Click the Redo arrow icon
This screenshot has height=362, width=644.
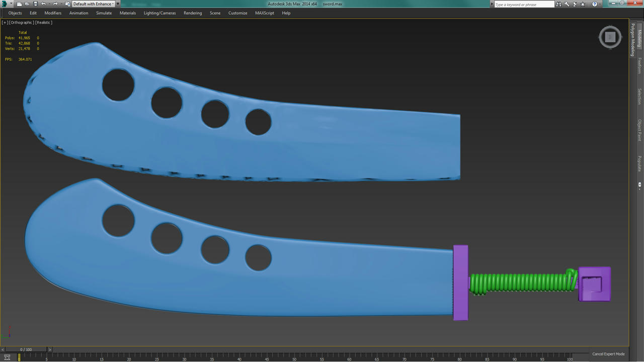pos(55,4)
